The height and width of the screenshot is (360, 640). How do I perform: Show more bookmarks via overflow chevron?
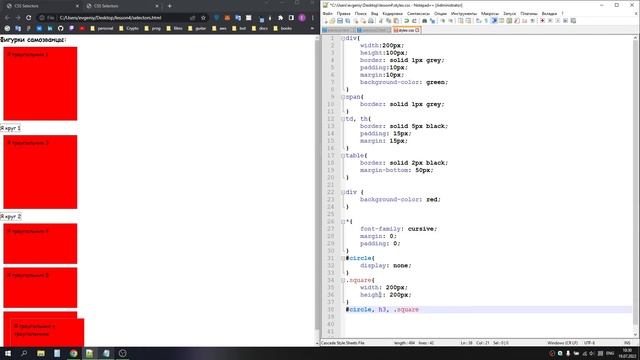[x=312, y=29]
